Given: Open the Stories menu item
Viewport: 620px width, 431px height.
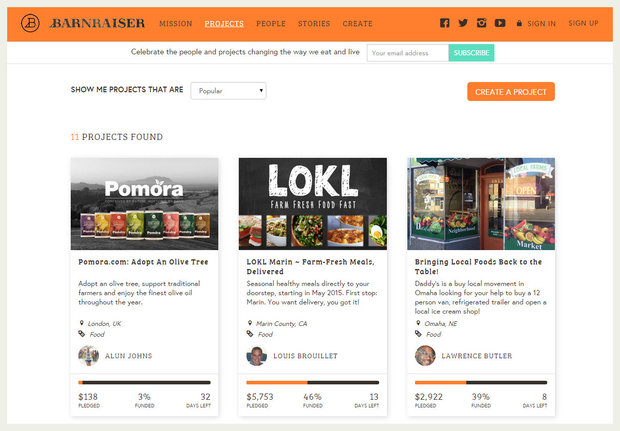Looking at the screenshot, I should pyautogui.click(x=314, y=23).
